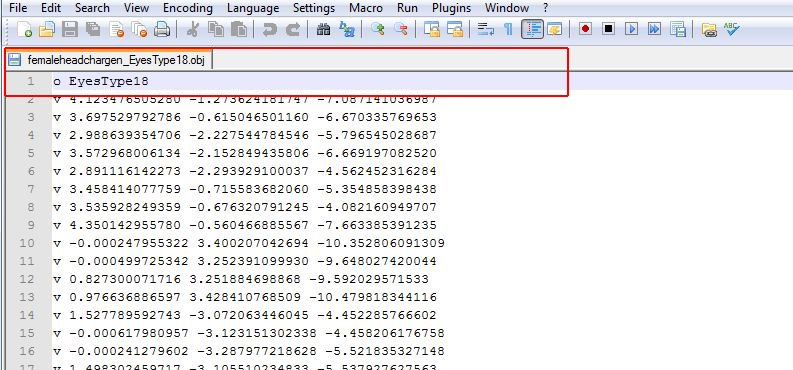Click the Stop Recording black square

608,29
